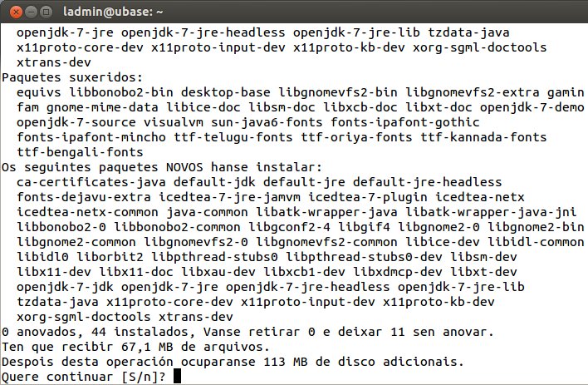588x385 pixels.
Task: Click on "icedtea-7-plugin"
Action: point(368,197)
